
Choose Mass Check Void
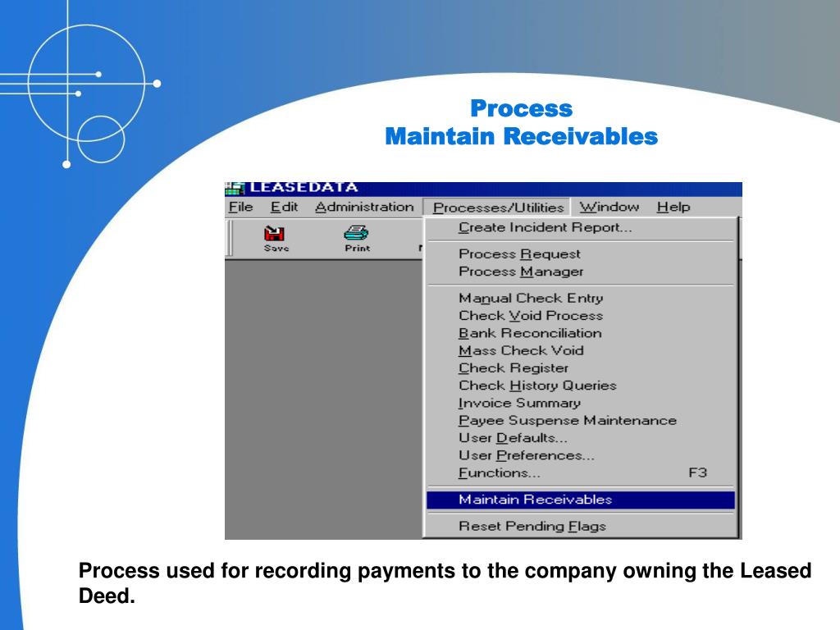[x=581, y=350]
